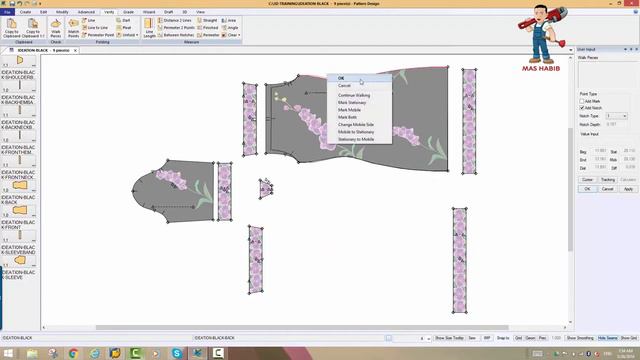
Task: Click Cancel in the User Input panel
Action: 607,189
